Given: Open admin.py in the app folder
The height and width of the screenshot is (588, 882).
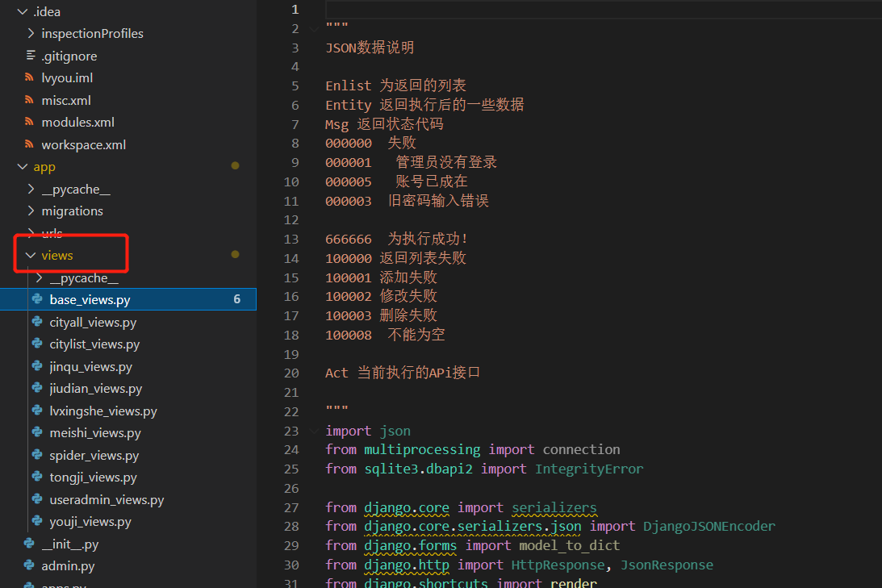Looking at the screenshot, I should 68,567.
